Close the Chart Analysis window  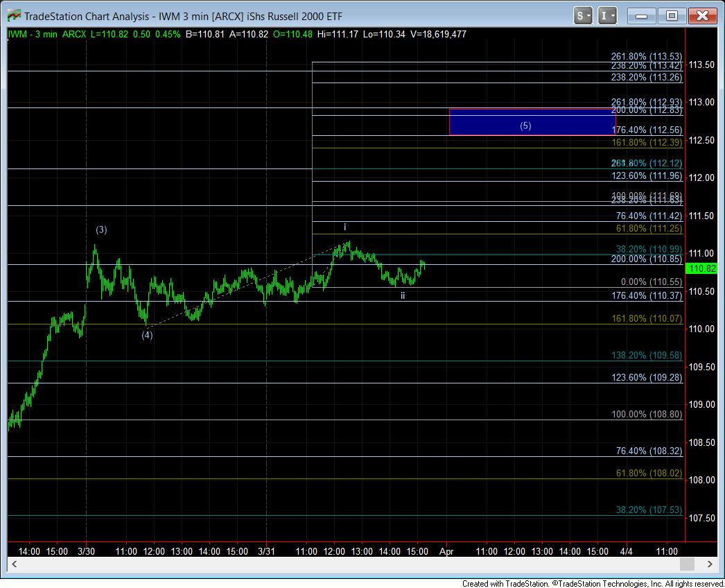tap(702, 16)
